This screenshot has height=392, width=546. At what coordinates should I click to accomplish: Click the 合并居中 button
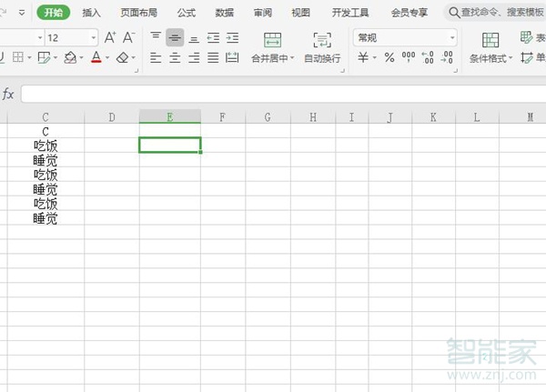(x=272, y=46)
